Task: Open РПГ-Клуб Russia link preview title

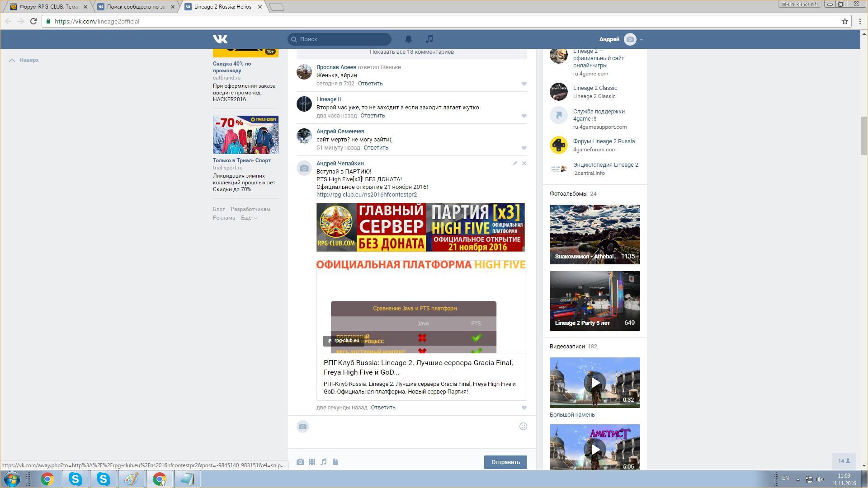Action: [418, 367]
